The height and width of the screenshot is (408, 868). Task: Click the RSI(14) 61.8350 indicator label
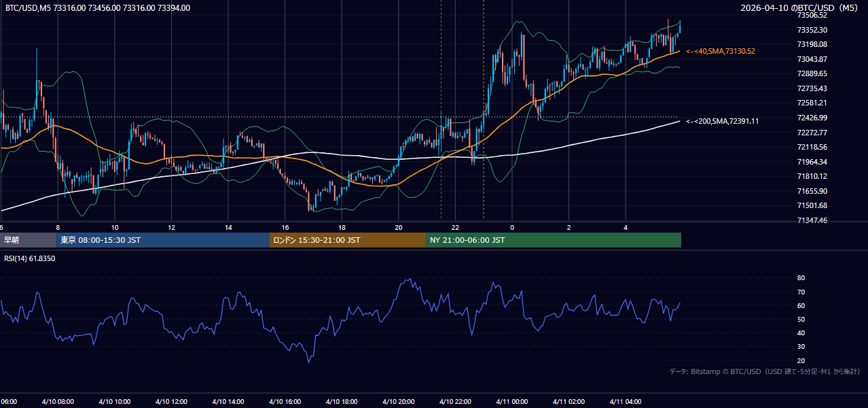click(x=30, y=258)
